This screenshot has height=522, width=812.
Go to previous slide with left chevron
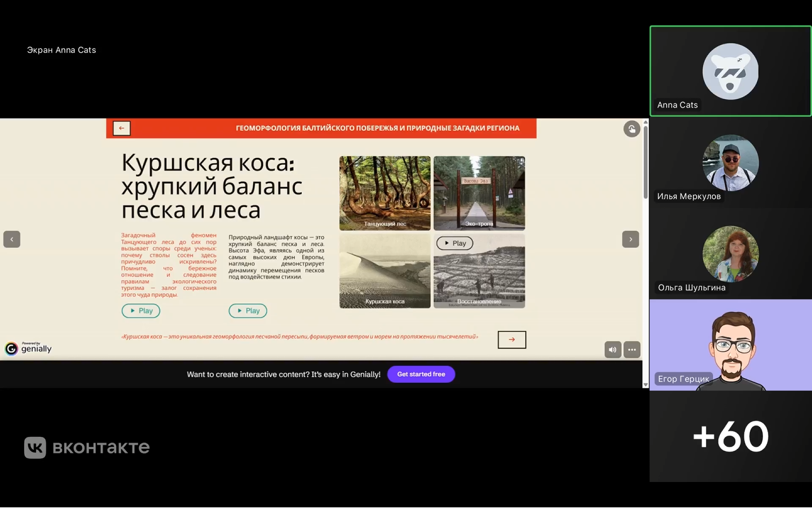tap(12, 239)
